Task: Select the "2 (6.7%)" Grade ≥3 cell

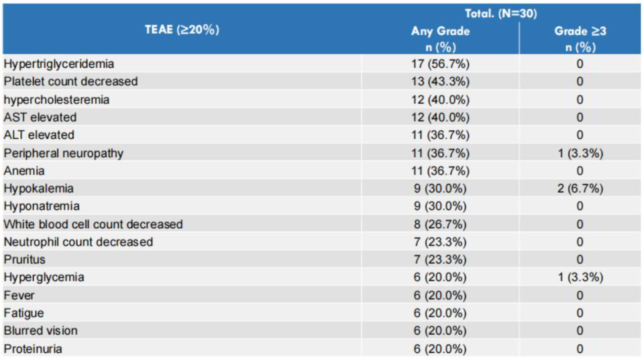Action: coord(580,189)
